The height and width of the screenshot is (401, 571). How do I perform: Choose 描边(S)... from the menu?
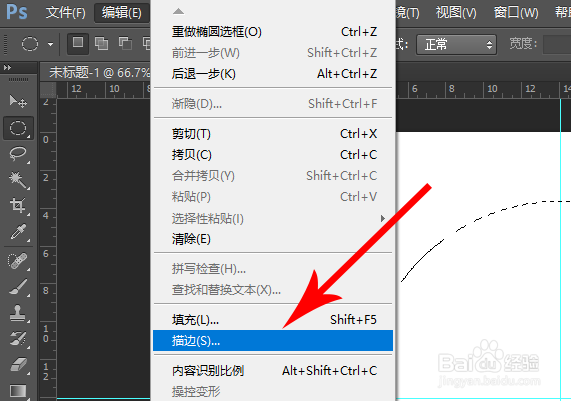click(273, 341)
